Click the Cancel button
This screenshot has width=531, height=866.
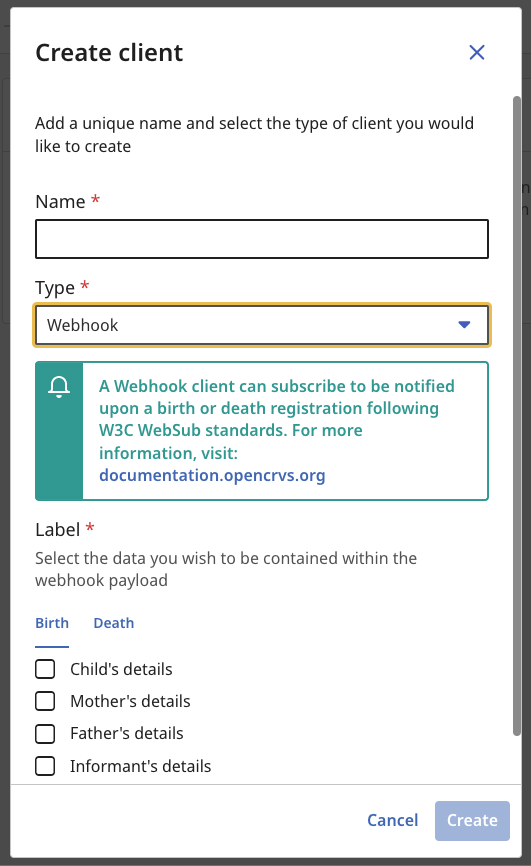coord(393,820)
